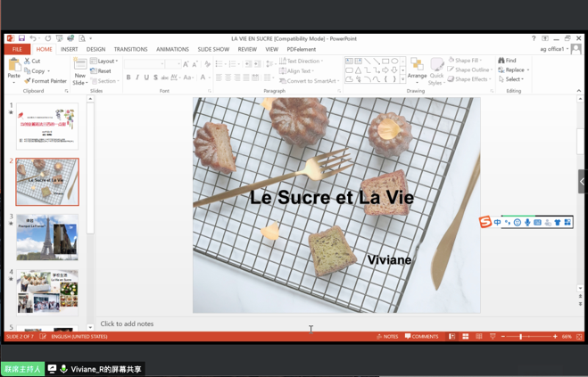Screen dimensions: 588x377
Task: Expand the Layout dropdown
Action: pos(106,61)
